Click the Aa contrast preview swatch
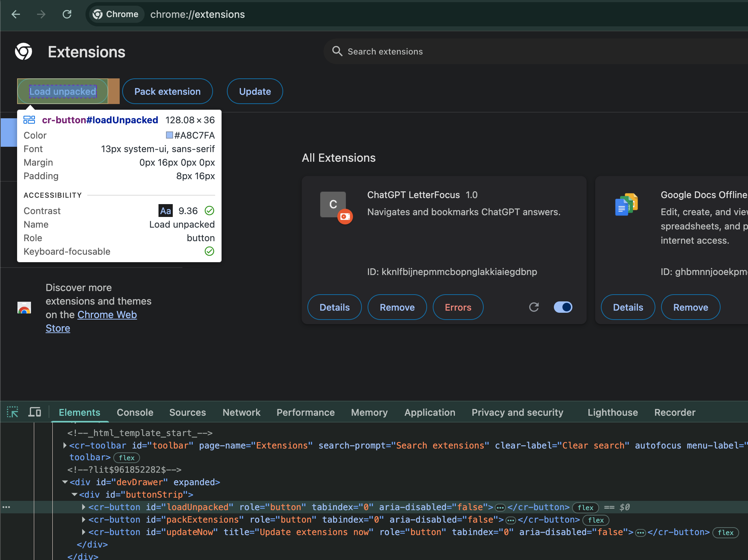Screen dimensions: 748x560 tap(166, 211)
